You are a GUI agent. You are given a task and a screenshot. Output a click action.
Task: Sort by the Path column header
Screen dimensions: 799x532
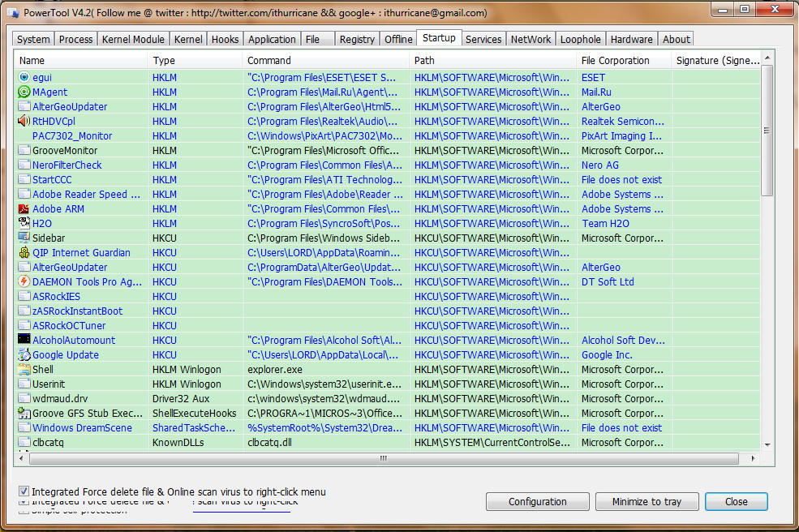click(x=492, y=60)
